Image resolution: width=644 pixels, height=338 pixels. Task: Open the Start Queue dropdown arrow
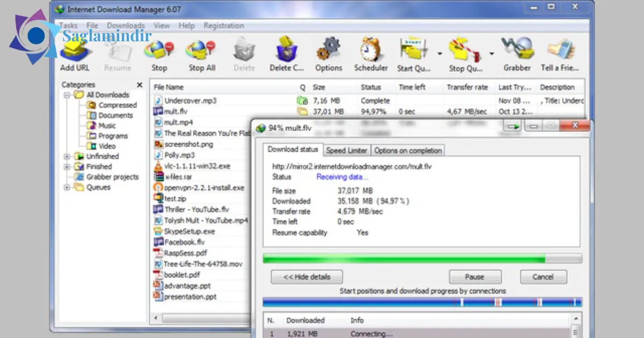tap(439, 54)
